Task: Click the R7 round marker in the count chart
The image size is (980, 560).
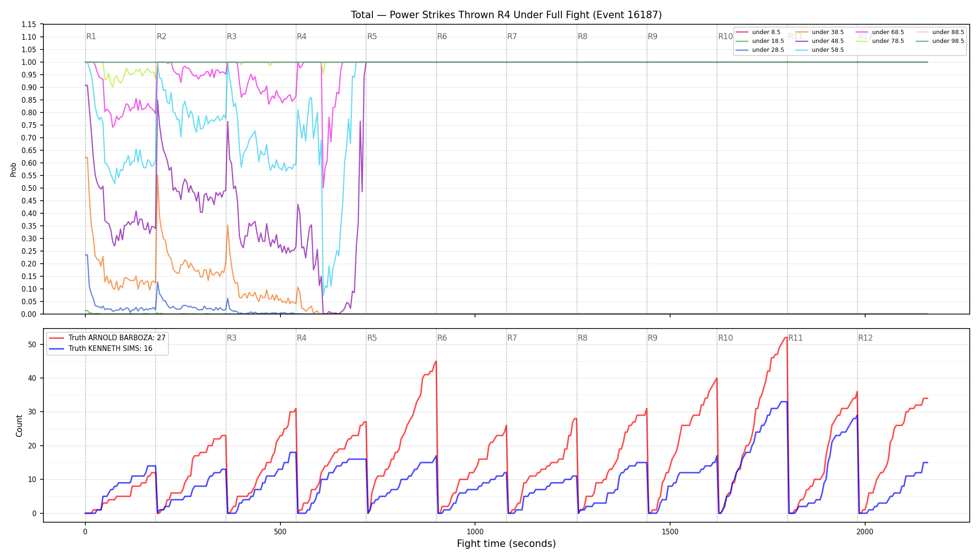Action: [512, 338]
